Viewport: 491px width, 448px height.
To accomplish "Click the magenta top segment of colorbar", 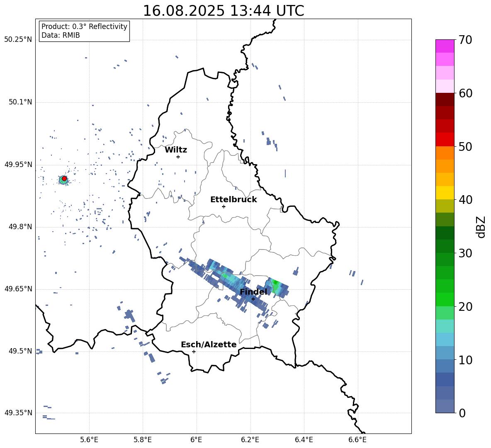I will click(445, 46).
